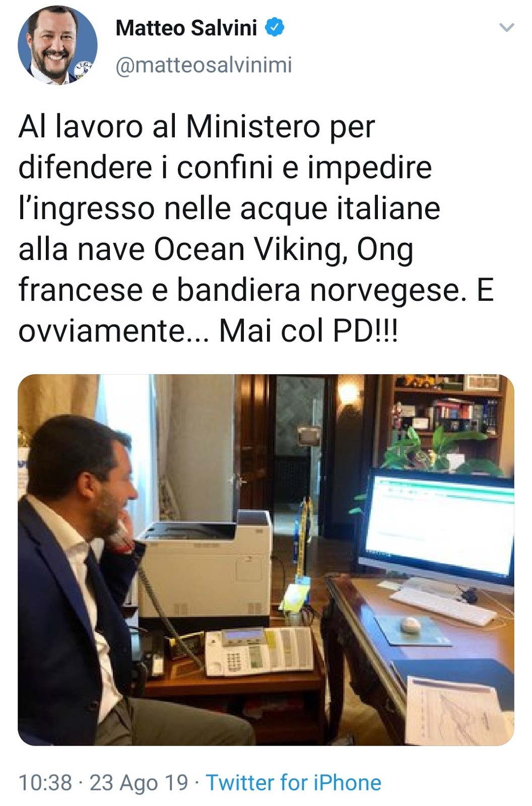Screen dimensions: 532x806
Task: Click the 10:38 timestamp
Action: click(x=45, y=783)
